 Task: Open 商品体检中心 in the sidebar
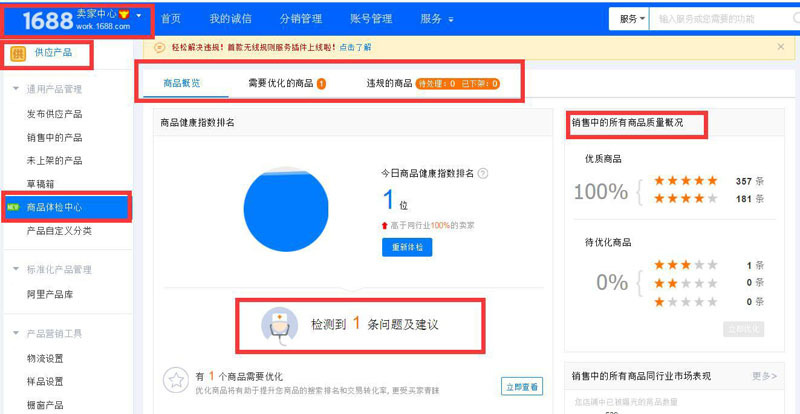pos(68,207)
